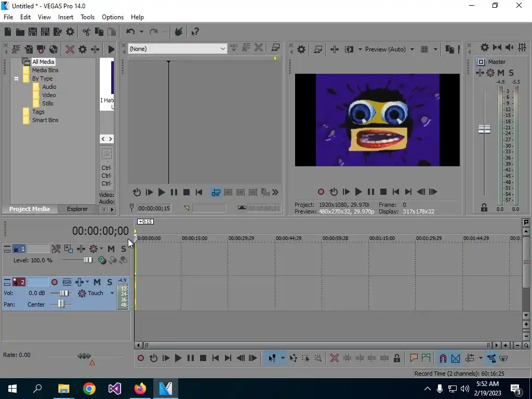The width and height of the screenshot is (532, 399).
Task: Click the trimmer timecode field 00:00:00;15
Action: point(154,208)
